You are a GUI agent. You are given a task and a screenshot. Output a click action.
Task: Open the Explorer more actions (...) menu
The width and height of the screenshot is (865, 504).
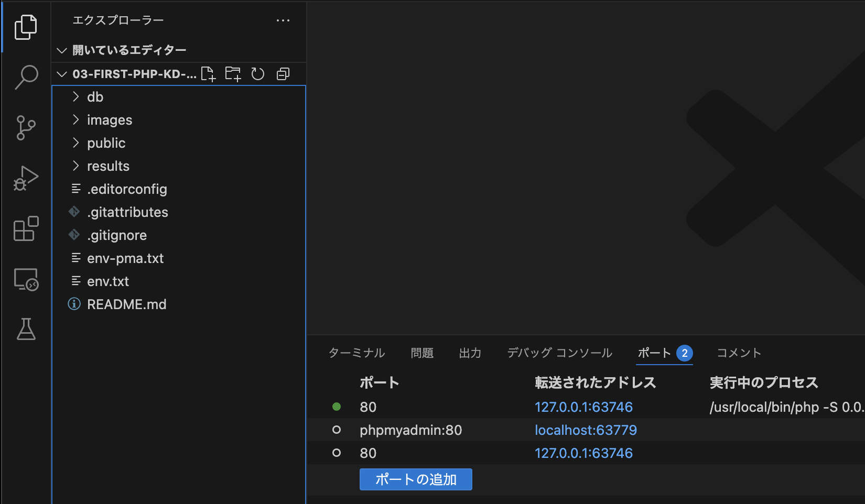point(283,20)
